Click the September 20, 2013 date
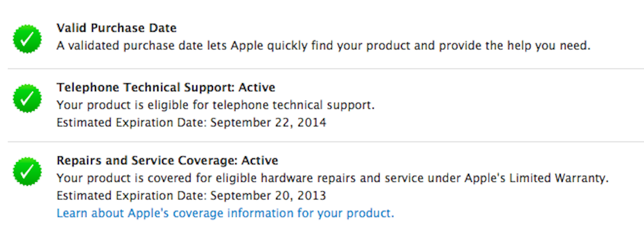The width and height of the screenshot is (644, 229). tap(268, 196)
